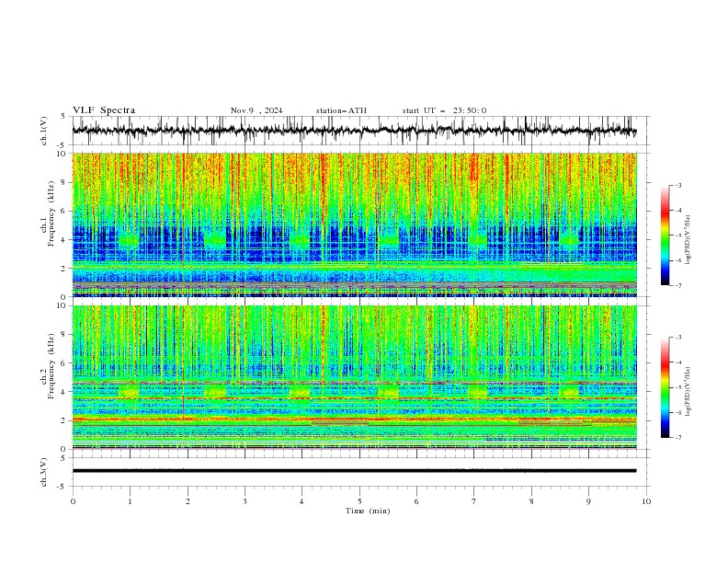Click time axis tick label '6'

point(416,501)
